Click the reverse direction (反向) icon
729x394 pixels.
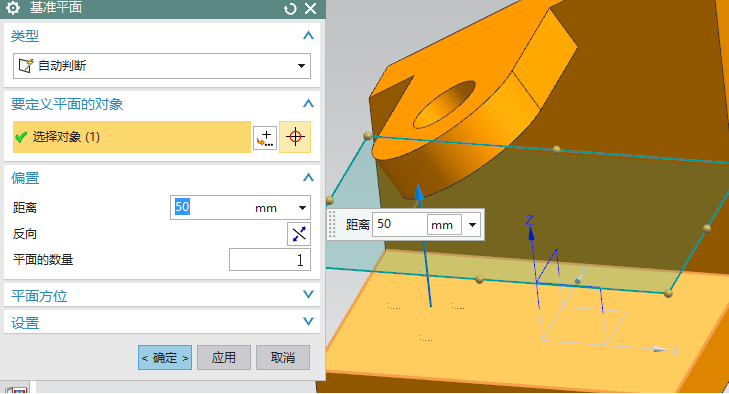(298, 234)
